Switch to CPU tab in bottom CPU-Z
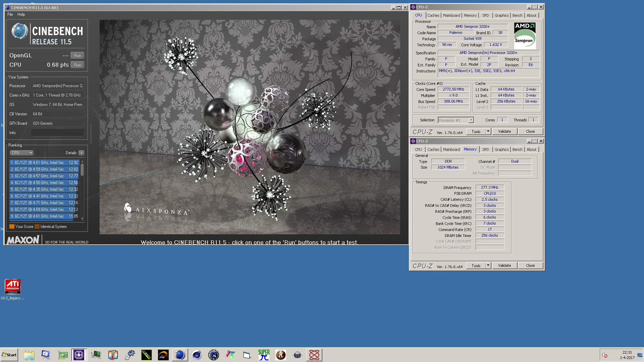The width and height of the screenshot is (644, 362). tap(418, 149)
